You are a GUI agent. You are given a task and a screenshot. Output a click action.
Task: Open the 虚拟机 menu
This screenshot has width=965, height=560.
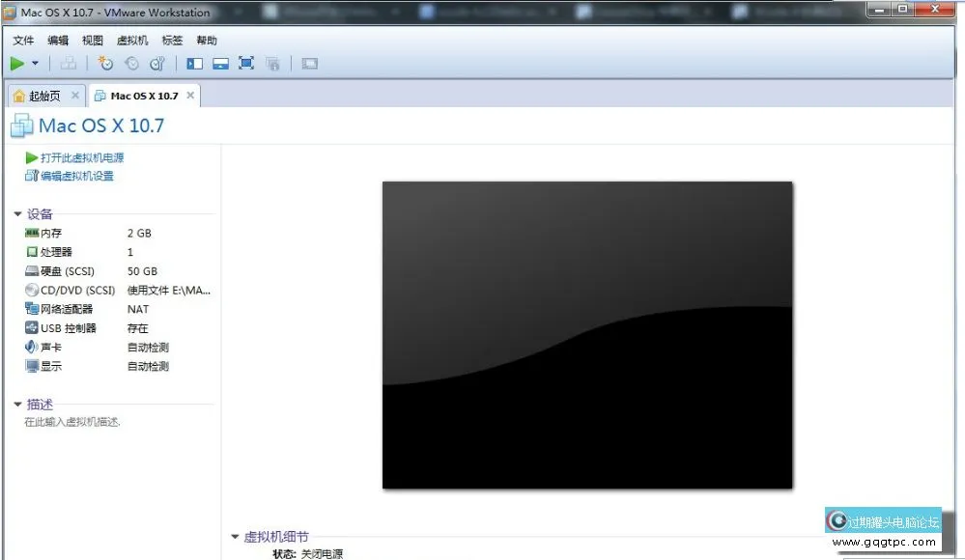pyautogui.click(x=132, y=40)
